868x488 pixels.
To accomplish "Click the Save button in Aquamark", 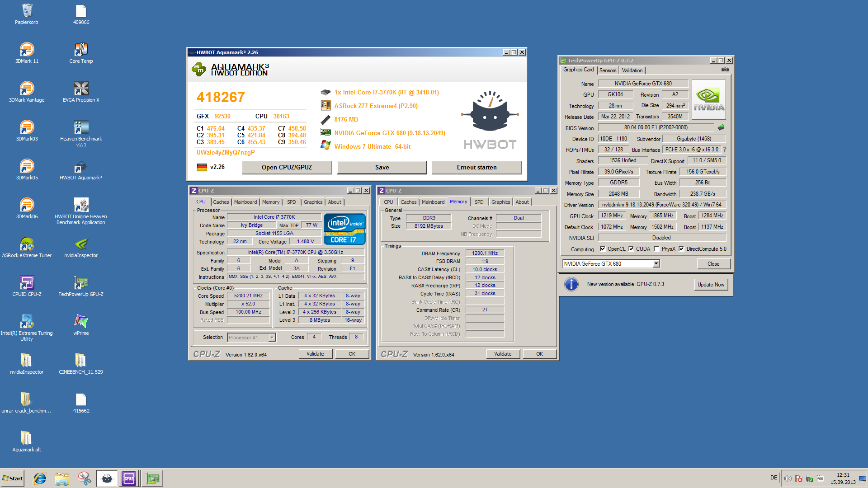I will point(382,167).
